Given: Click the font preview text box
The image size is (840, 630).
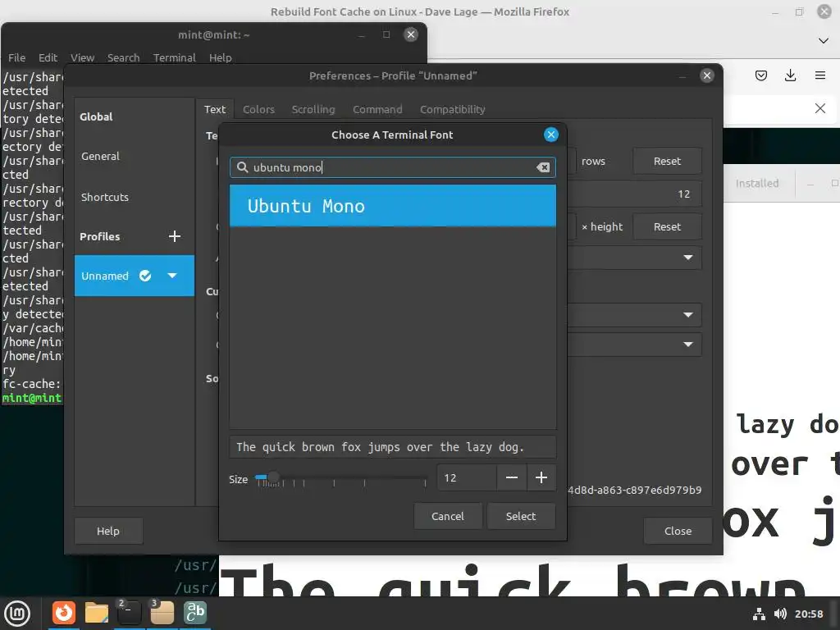Looking at the screenshot, I should pos(393,447).
